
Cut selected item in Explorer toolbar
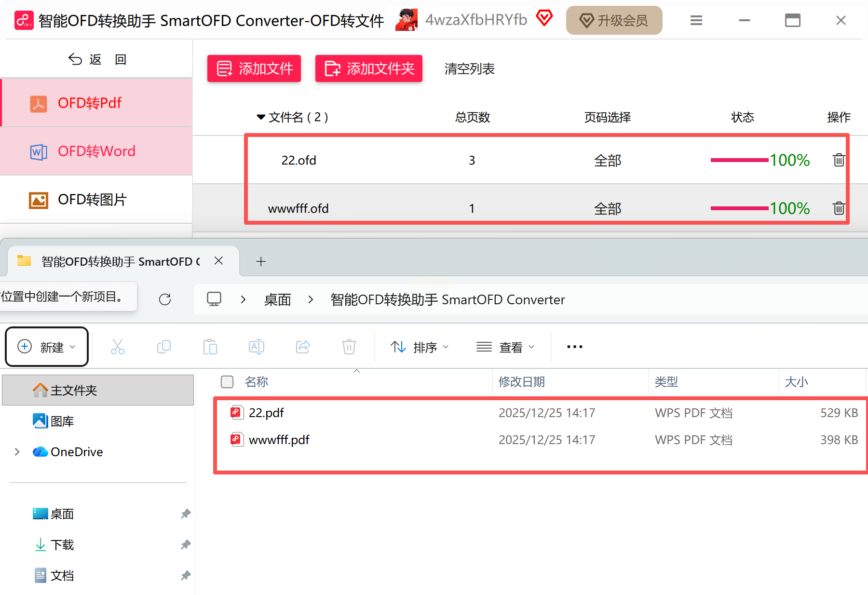[x=118, y=347]
